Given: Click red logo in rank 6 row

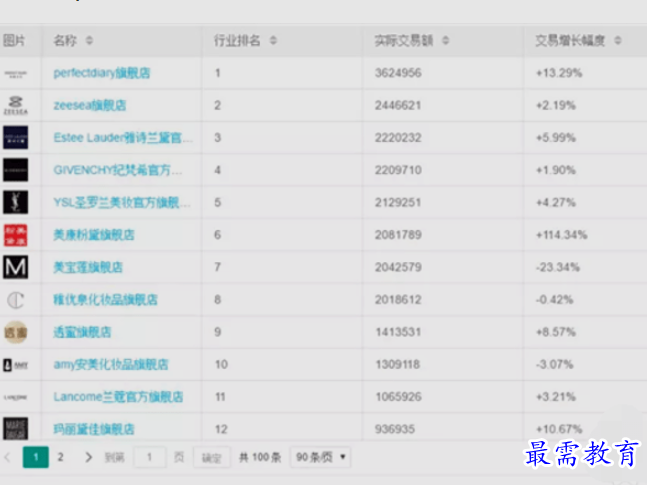Looking at the screenshot, I should [16, 235].
